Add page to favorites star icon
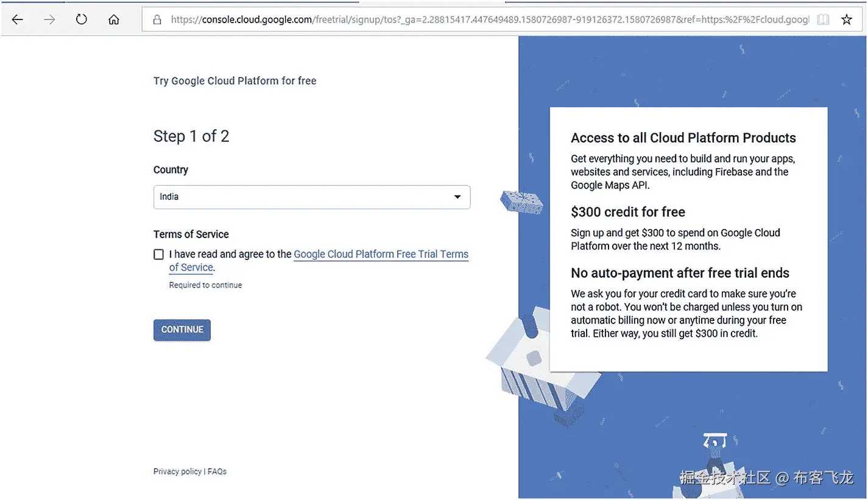This screenshot has height=500, width=868. (847, 19)
